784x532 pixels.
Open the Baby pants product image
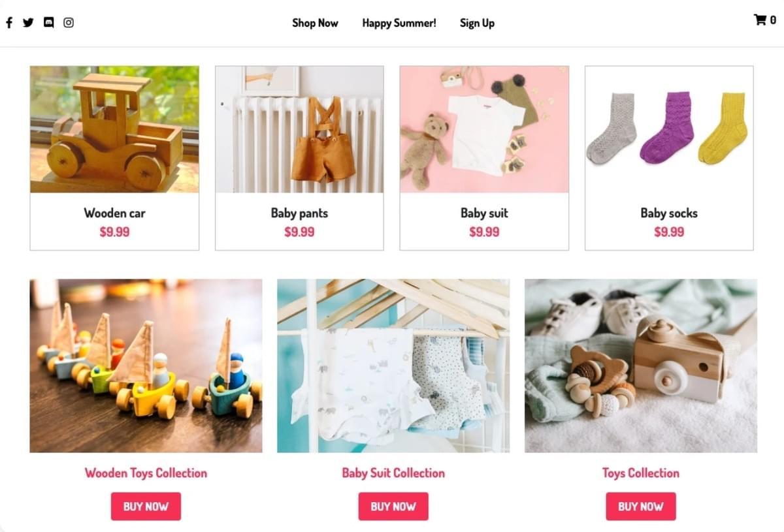click(299, 129)
